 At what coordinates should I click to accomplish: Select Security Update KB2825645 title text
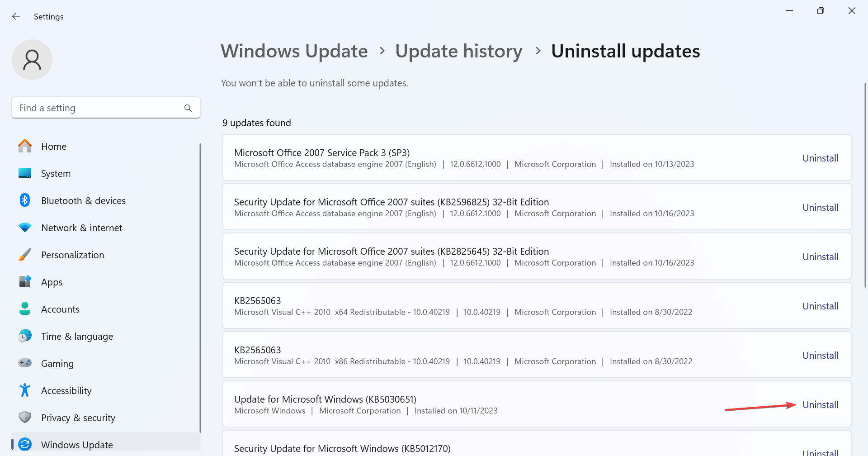click(392, 252)
